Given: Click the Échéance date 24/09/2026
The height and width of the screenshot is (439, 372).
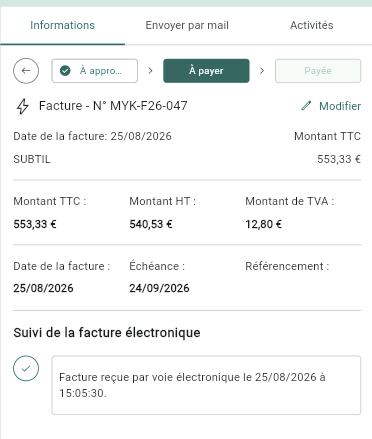Looking at the screenshot, I should coord(159,288).
